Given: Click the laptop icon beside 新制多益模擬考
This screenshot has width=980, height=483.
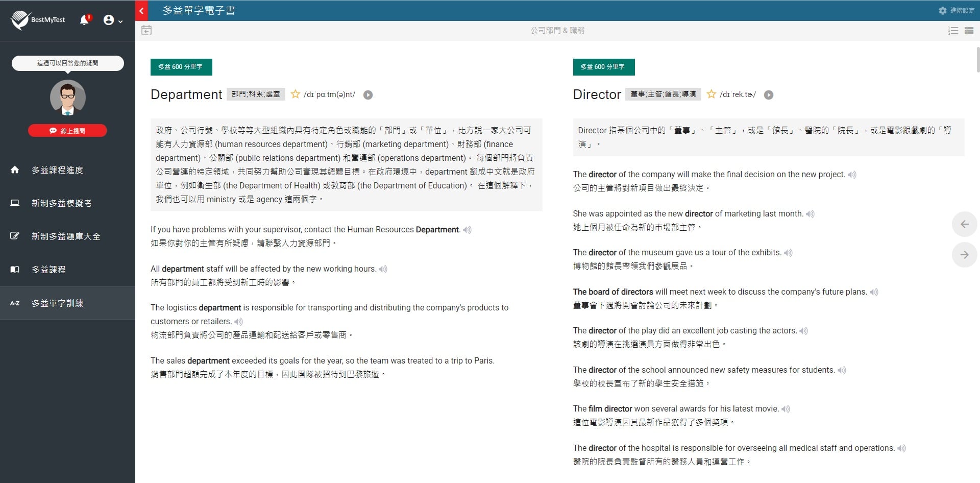Looking at the screenshot, I should pos(15,203).
